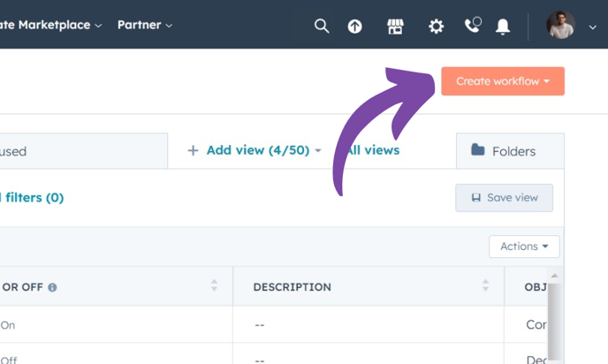Viewport: 608px width, 364px height.
Task: Open the notifications bell
Action: coord(503,27)
